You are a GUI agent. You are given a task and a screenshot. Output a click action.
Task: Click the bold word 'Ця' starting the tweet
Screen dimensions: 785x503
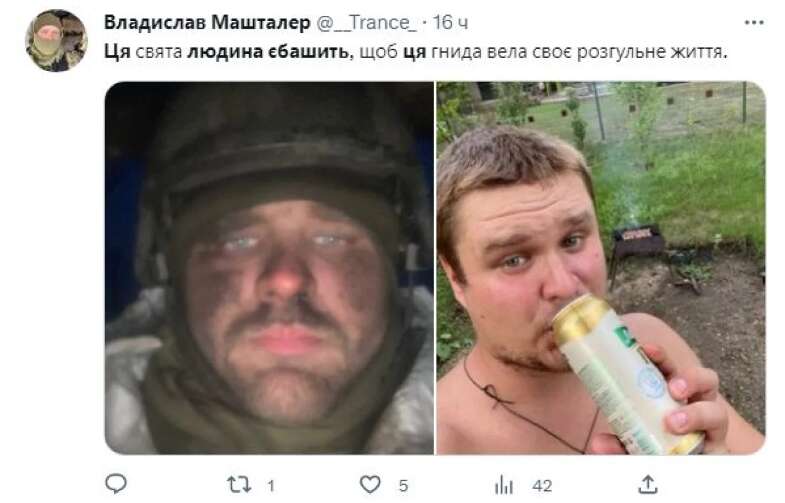coord(117,52)
